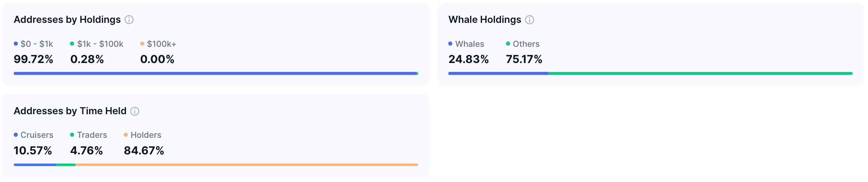Click the orange Holders segment of time bar
This screenshot has width=868, height=182.
click(x=246, y=165)
